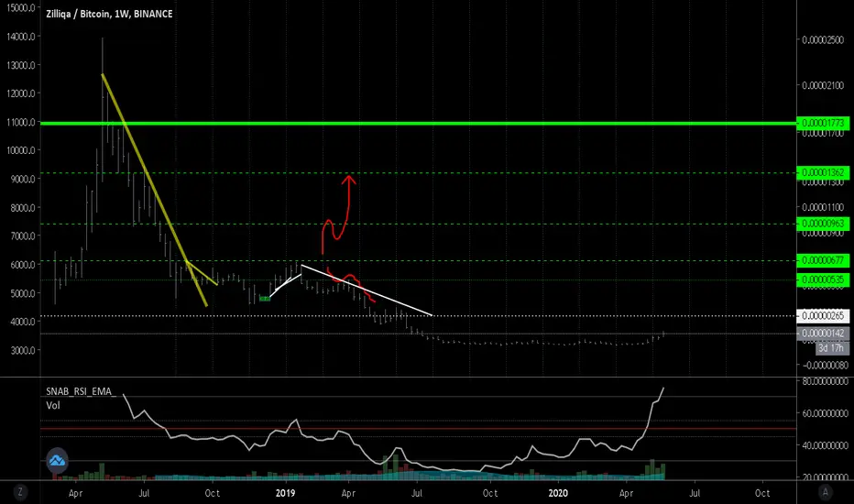The width and height of the screenshot is (854, 504).
Task: Click the 0.00002100 price axis value
Action: [x=823, y=85]
